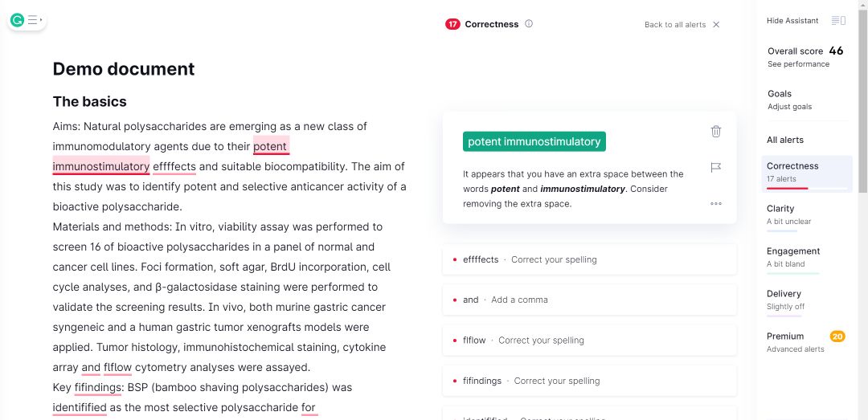Open the three-dot more options menu
This screenshot has height=420, width=868.
[x=715, y=204]
